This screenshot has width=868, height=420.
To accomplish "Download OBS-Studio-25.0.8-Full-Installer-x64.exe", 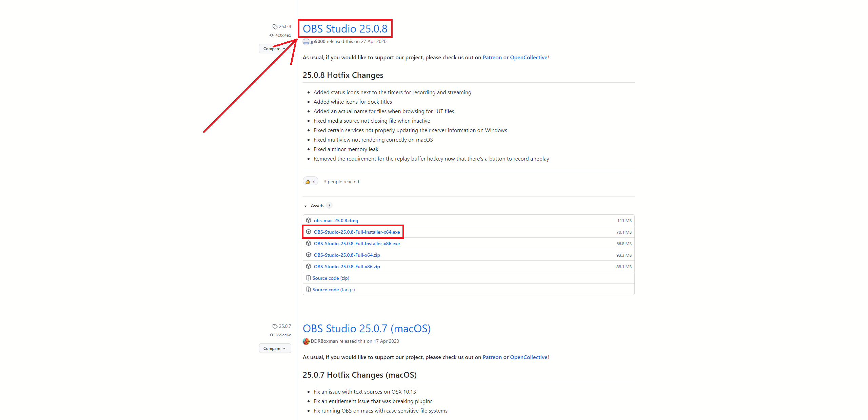I will (357, 232).
